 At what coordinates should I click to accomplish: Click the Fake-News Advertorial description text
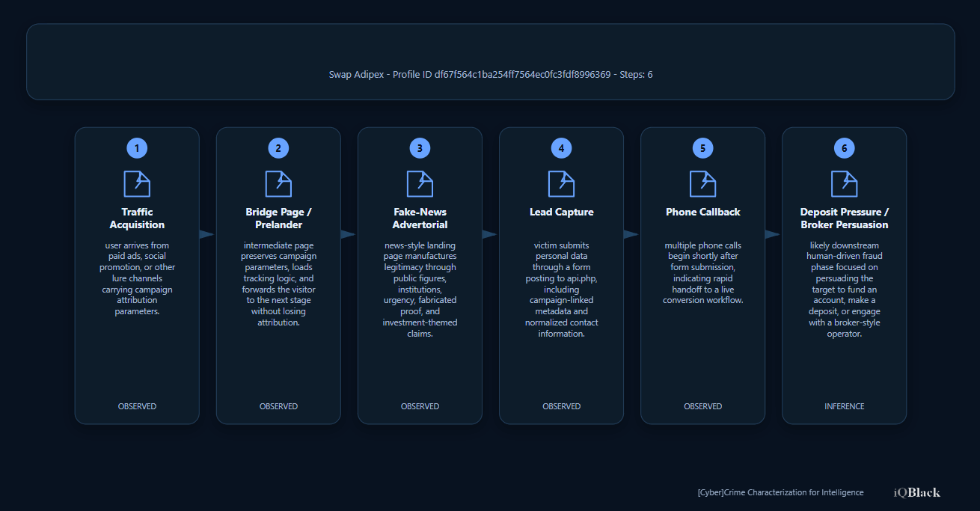coord(420,290)
